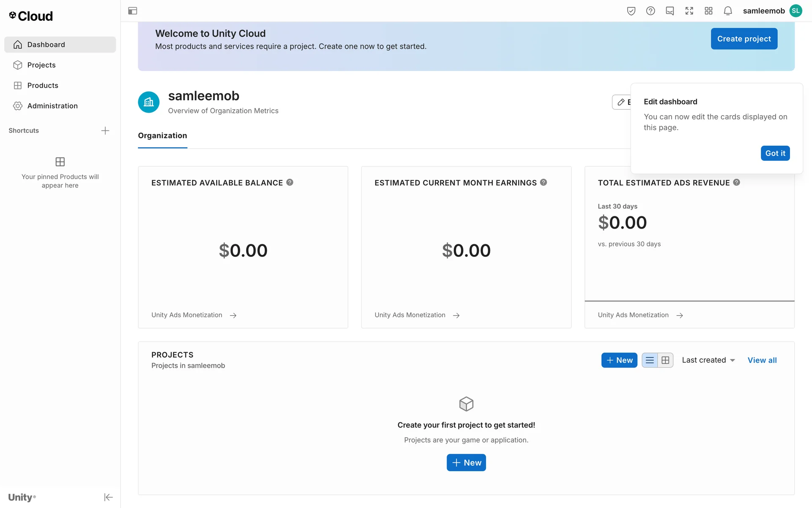Switch projects to list view
The width and height of the screenshot is (812, 508).
click(650, 360)
